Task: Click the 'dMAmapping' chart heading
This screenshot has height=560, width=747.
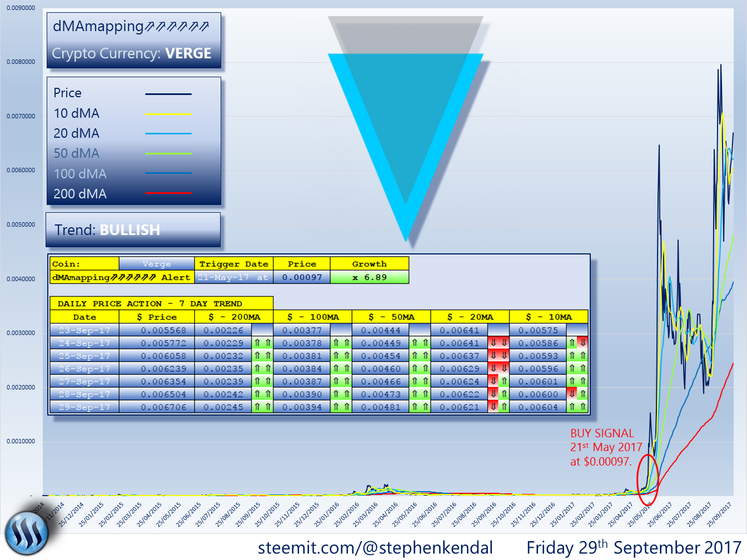Action: (x=131, y=26)
